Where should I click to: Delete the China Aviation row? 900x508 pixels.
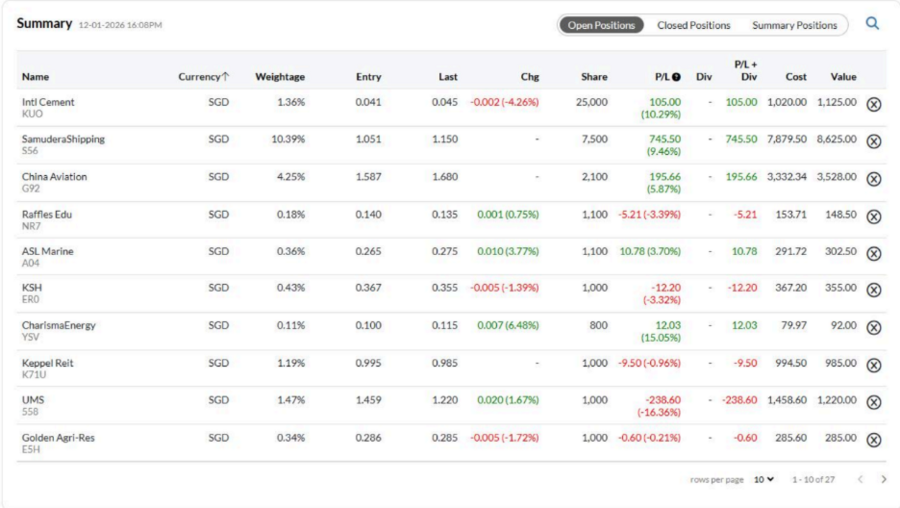873,179
